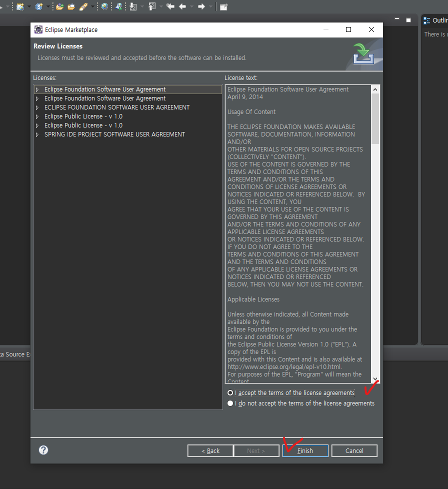Click the Finish button
This screenshot has width=448, height=489.
(x=305, y=450)
